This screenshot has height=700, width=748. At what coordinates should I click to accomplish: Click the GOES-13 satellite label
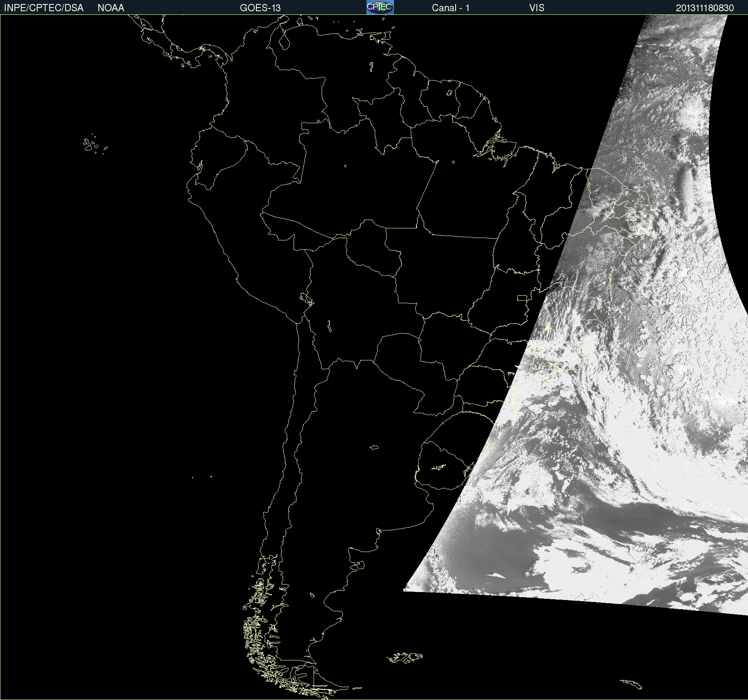point(260,8)
